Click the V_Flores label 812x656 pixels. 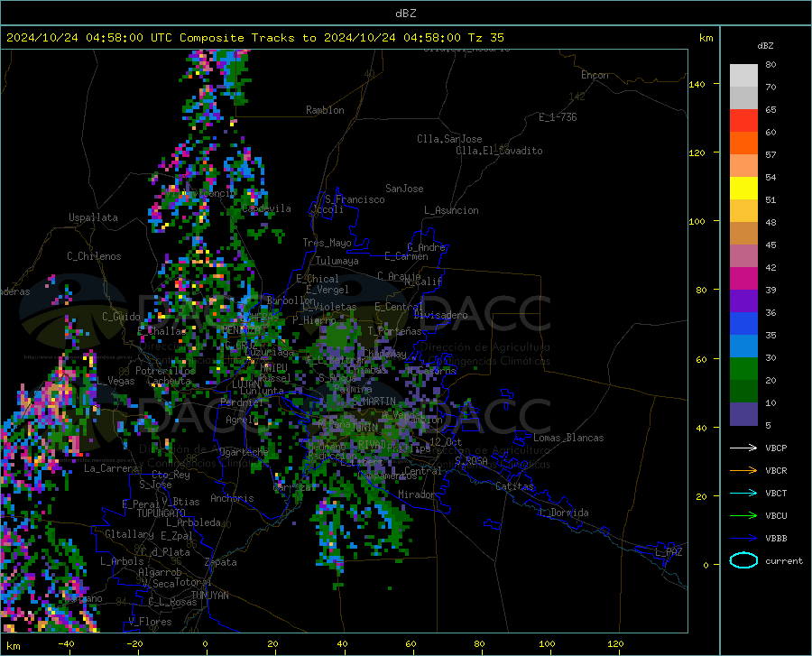150,622
